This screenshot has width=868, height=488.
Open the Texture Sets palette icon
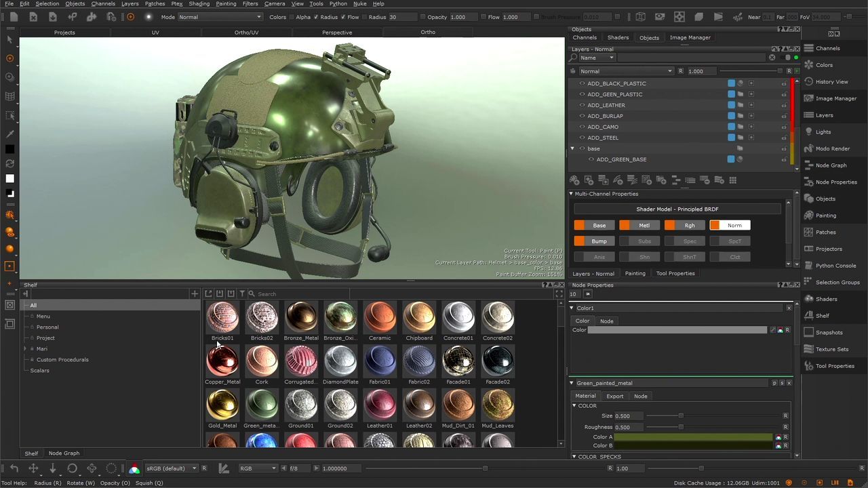[809, 349]
